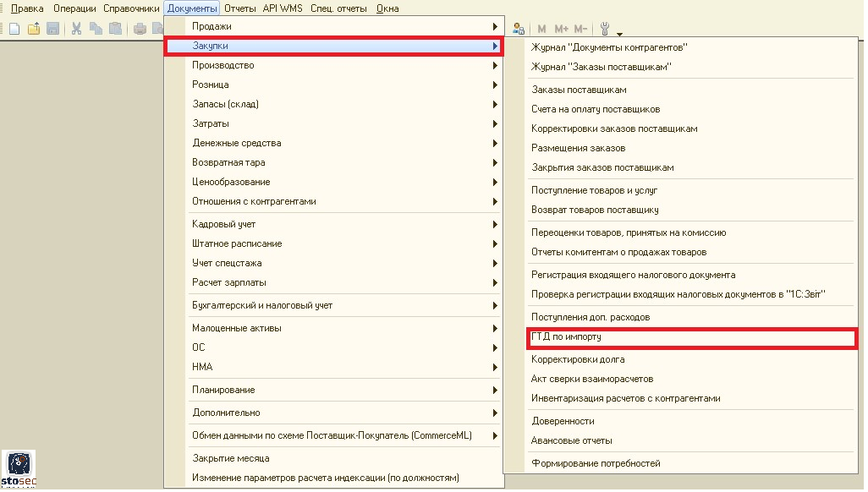Screen dimensions: 868x492
Task: Click the M- memory subtract button
Action: point(580,29)
